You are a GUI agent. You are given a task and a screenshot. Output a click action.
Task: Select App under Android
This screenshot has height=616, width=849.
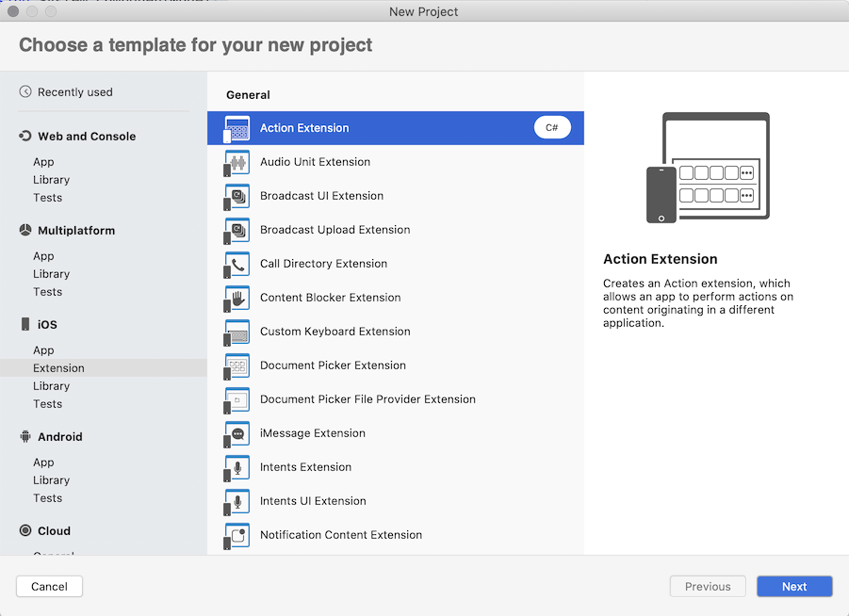(43, 462)
